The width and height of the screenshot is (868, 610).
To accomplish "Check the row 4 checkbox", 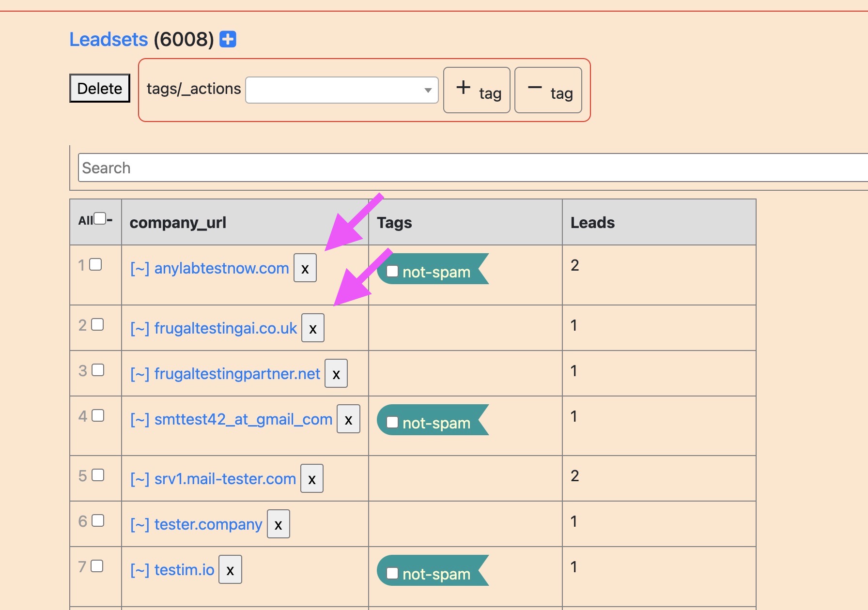I will coord(98,415).
